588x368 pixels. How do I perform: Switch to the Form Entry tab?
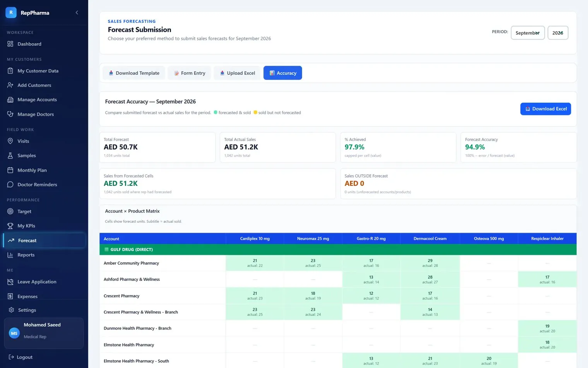[190, 73]
